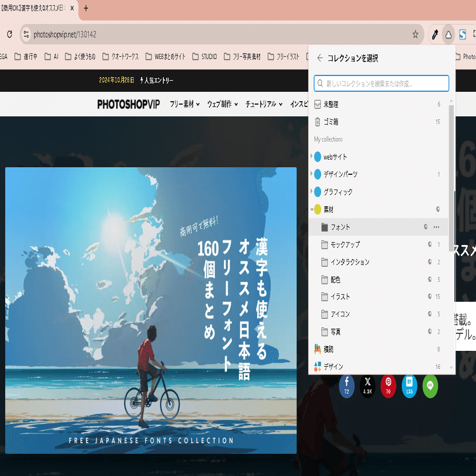Click the shared icon on 素材 row
Viewport: 476px width, 476px height.
click(x=438, y=209)
